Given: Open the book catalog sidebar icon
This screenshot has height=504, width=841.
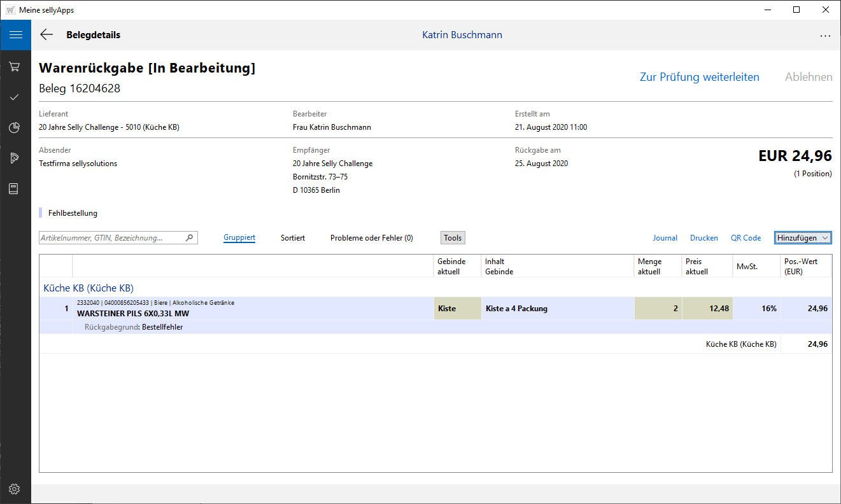Looking at the screenshot, I should tap(15, 189).
